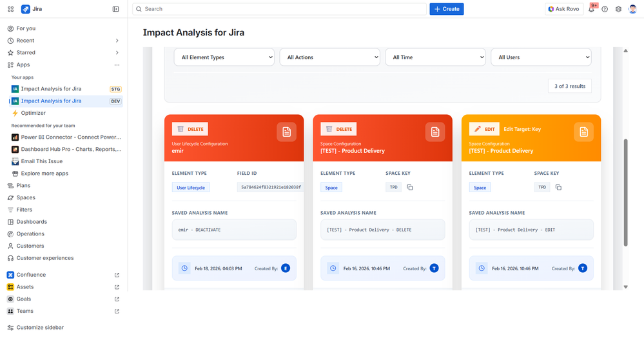Collapse the sidebar with the panel icon
Screen dimensions: 644x338
point(116,9)
